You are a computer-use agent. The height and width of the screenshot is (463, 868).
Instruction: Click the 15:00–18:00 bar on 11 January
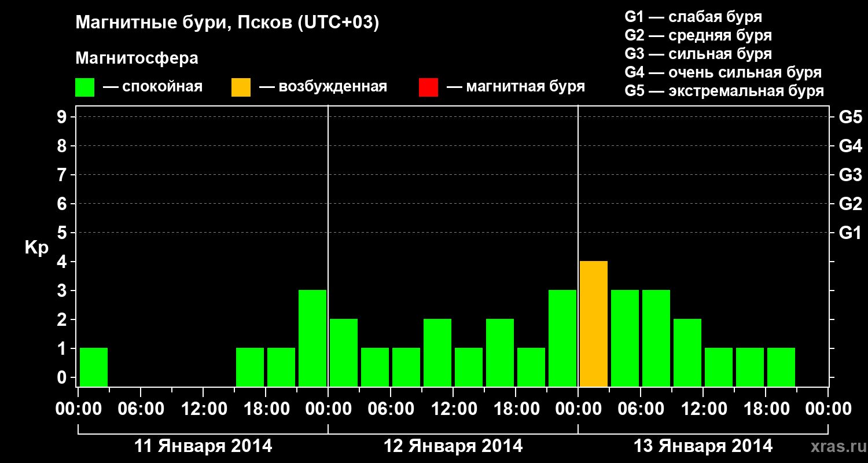250,367
